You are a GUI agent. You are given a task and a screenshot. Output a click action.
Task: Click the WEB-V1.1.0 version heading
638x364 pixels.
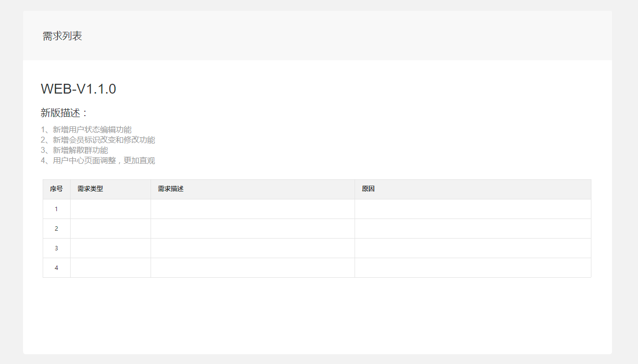(x=78, y=89)
